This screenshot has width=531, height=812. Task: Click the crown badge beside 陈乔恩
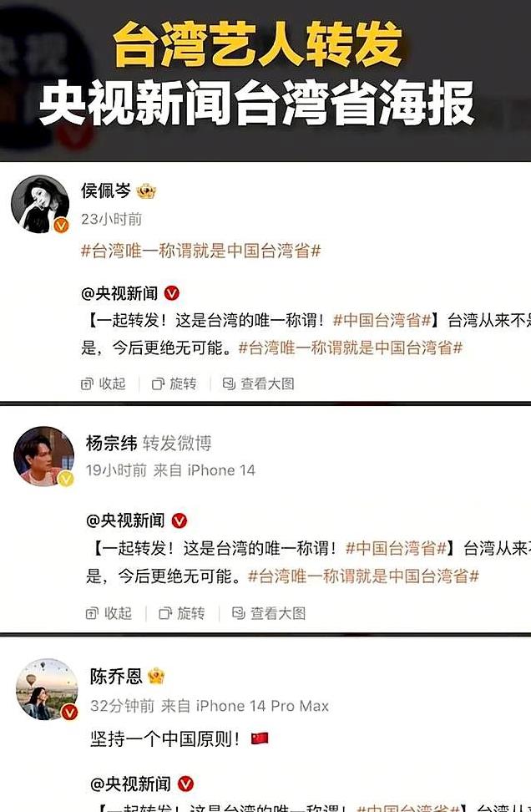[156, 676]
